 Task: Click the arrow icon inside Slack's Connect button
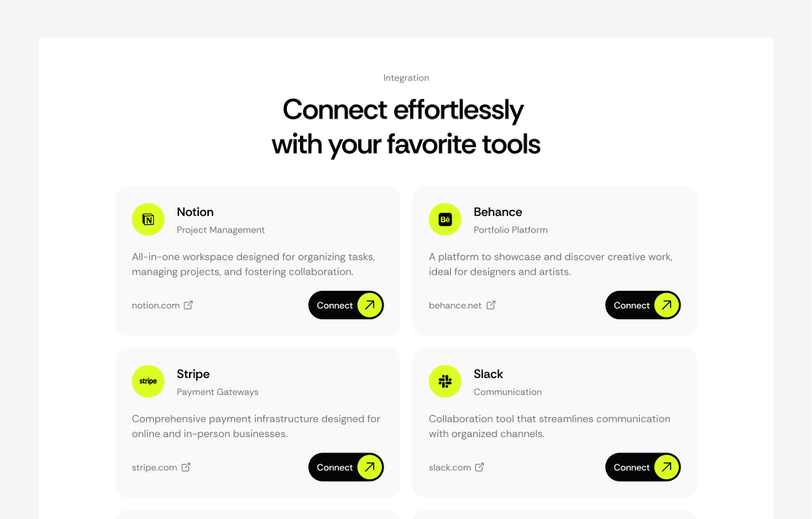(666, 467)
